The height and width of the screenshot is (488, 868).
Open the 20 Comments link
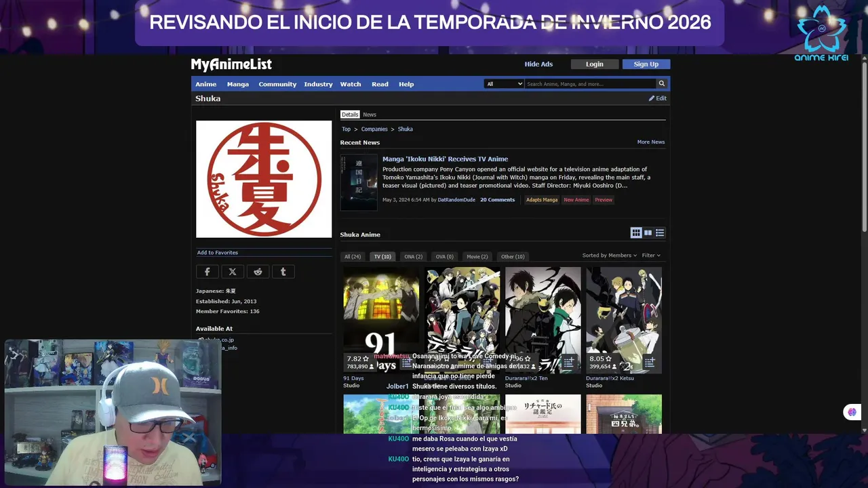[498, 200]
